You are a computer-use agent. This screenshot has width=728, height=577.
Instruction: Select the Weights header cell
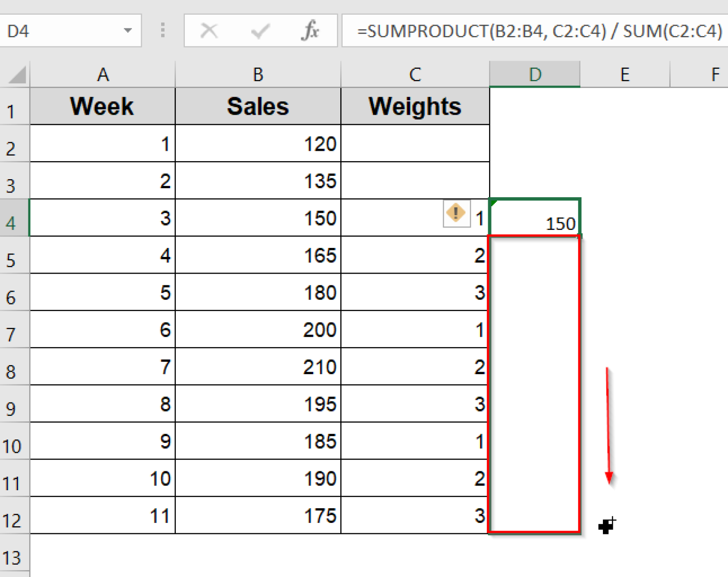[x=415, y=106]
